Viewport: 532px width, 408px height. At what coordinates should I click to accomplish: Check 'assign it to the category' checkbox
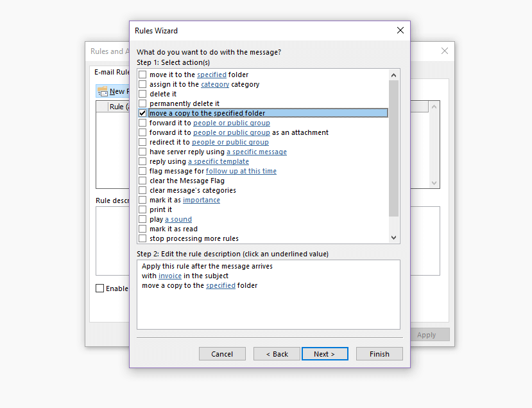pyautogui.click(x=142, y=84)
